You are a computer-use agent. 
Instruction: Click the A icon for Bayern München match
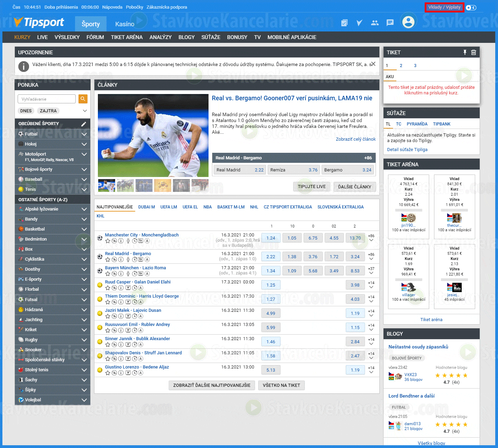click(147, 273)
